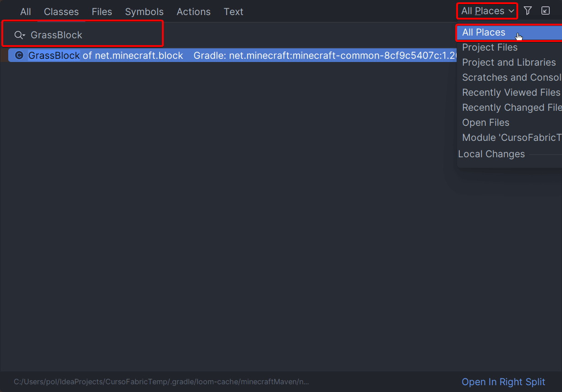Open the Text search tab
The image size is (562, 392).
click(x=234, y=12)
